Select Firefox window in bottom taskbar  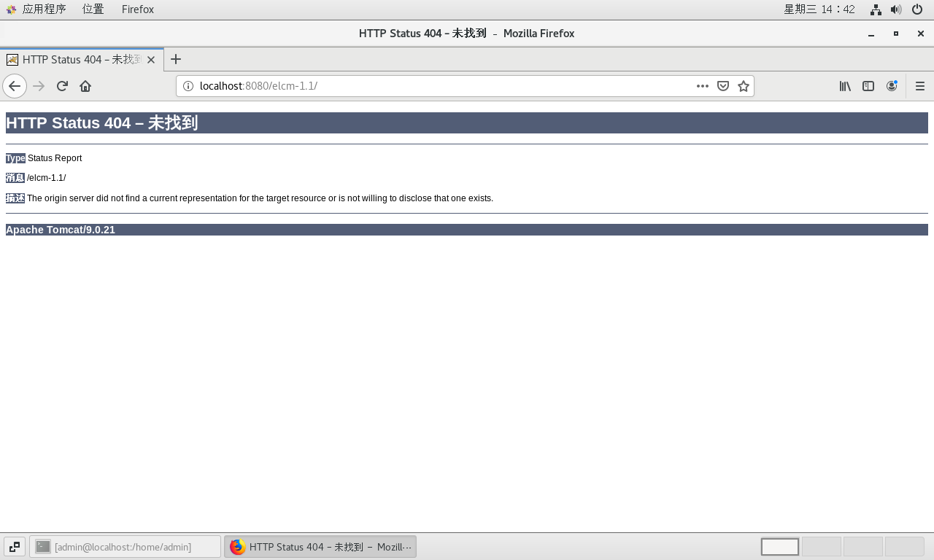point(320,547)
